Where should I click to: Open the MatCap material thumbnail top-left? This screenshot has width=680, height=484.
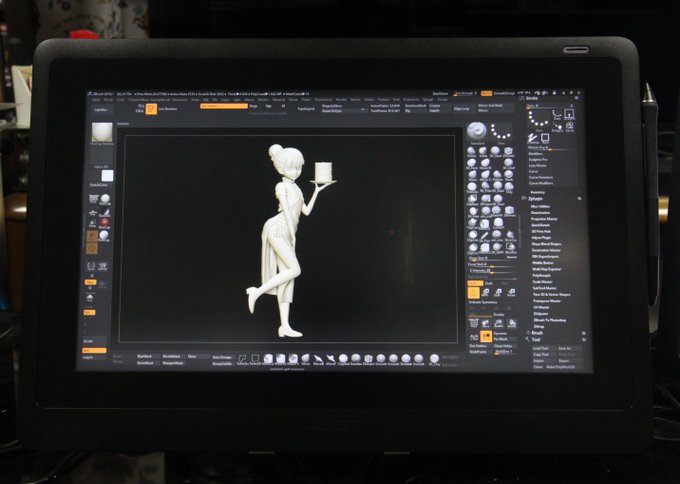click(102, 132)
